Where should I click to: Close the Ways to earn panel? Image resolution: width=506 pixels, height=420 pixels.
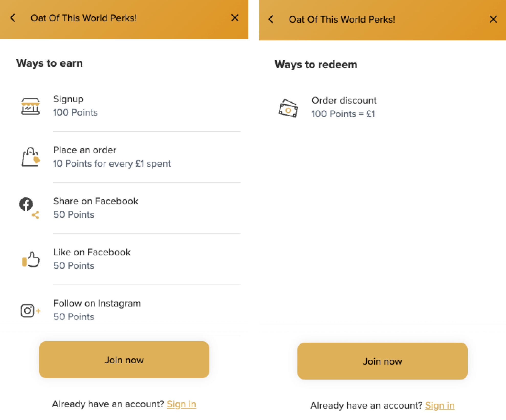pos(235,17)
